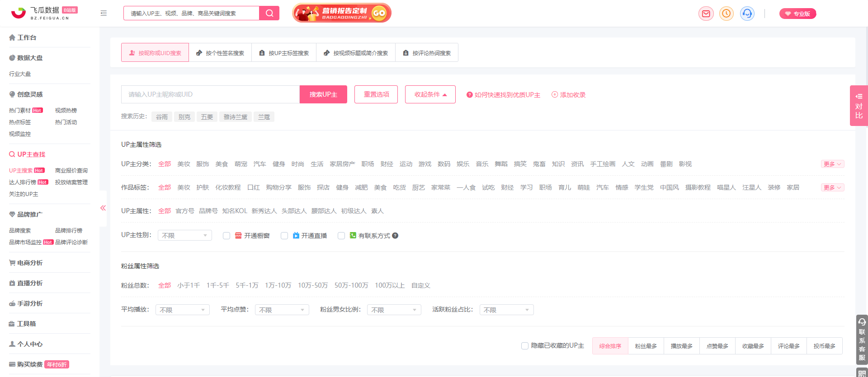The width and height of the screenshot is (868, 377).
Task: Collapse filters with 收起条件 button
Action: (430, 94)
